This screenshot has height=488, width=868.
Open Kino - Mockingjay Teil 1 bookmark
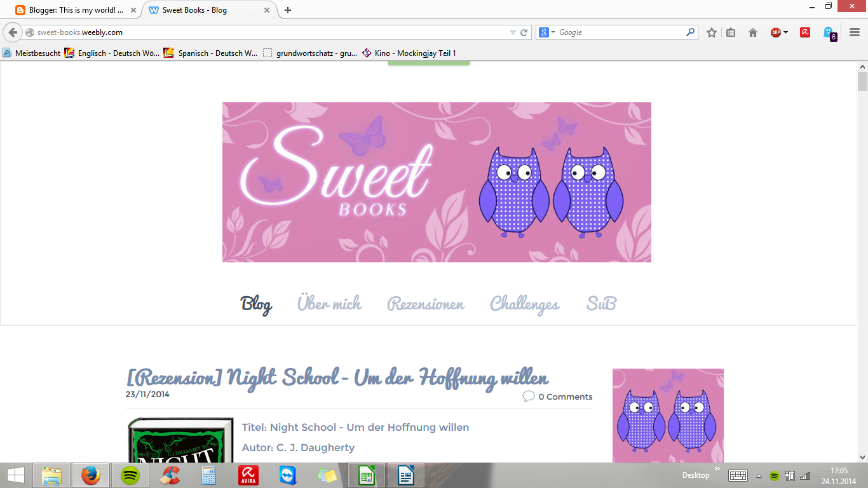click(x=409, y=53)
